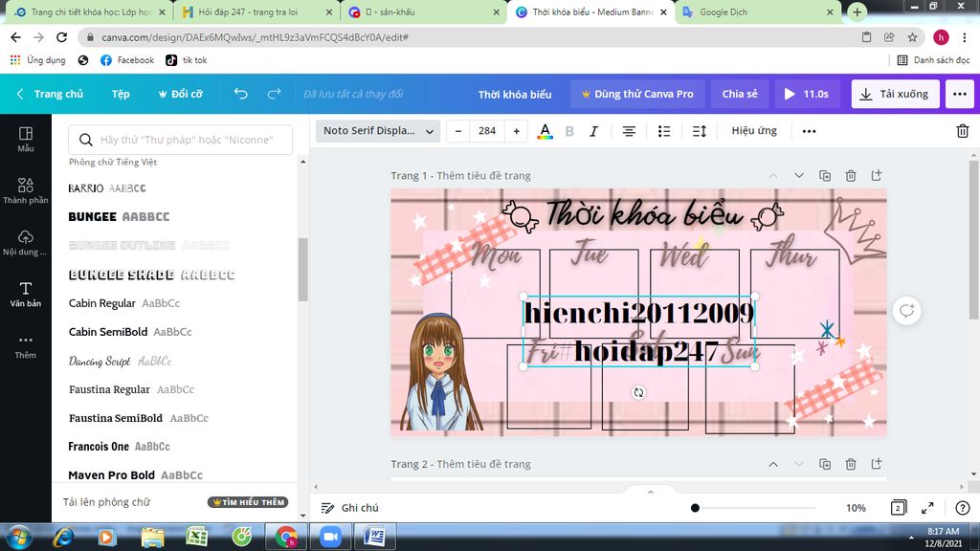Switch to Google Dịch browser tab
Viewport: 980px width, 551px height.
coord(758,12)
